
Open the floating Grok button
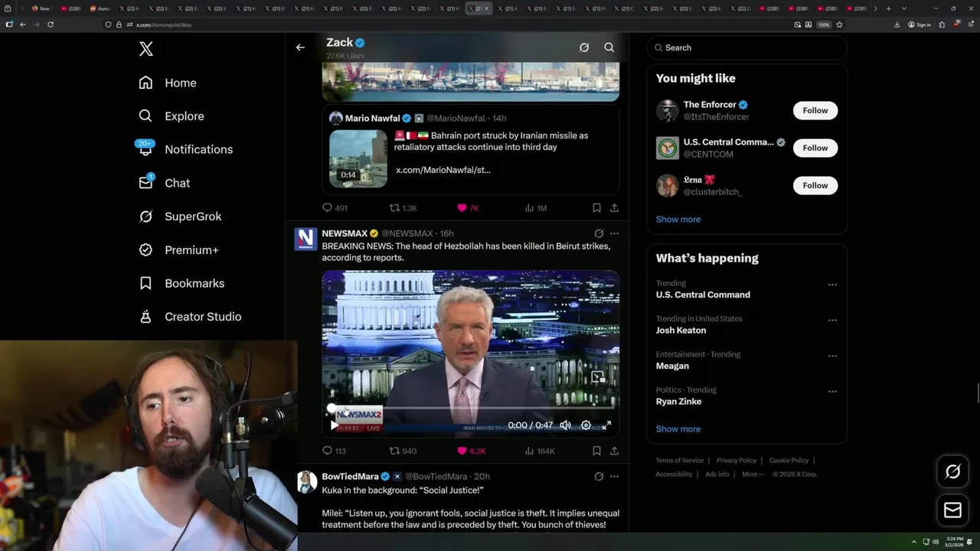pos(952,472)
